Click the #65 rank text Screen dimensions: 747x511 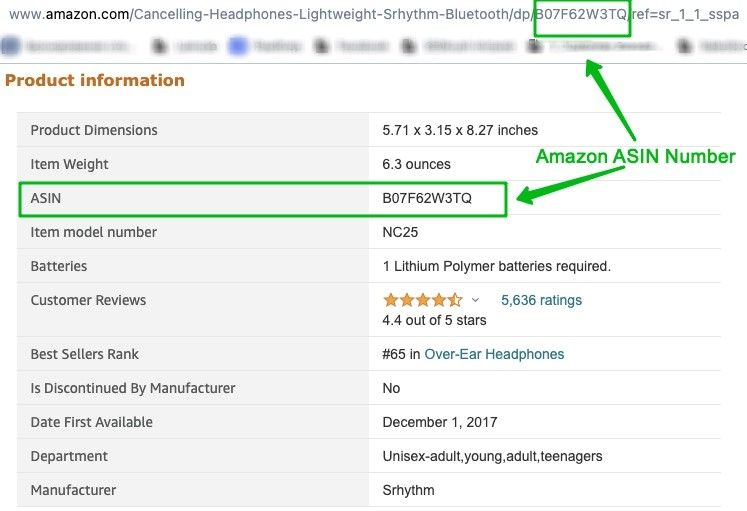point(394,354)
